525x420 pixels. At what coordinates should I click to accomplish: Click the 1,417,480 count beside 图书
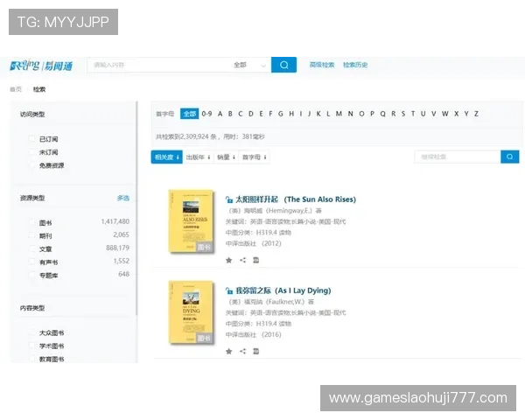(x=115, y=221)
